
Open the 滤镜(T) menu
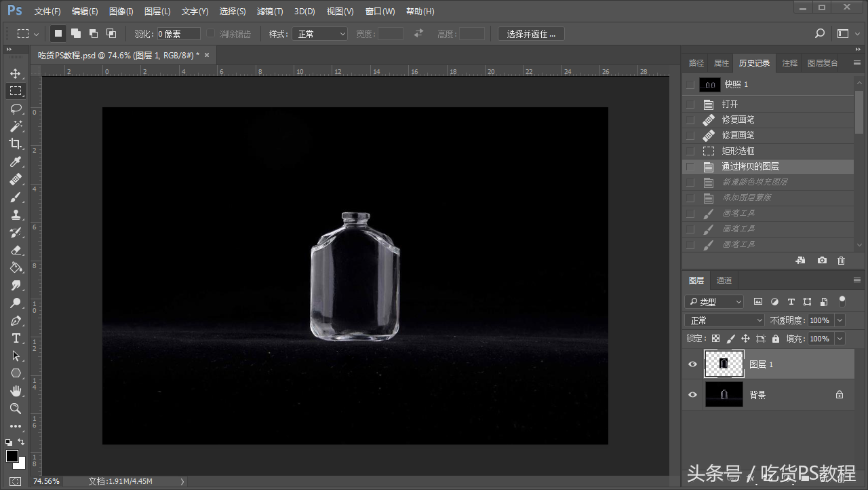coord(270,12)
